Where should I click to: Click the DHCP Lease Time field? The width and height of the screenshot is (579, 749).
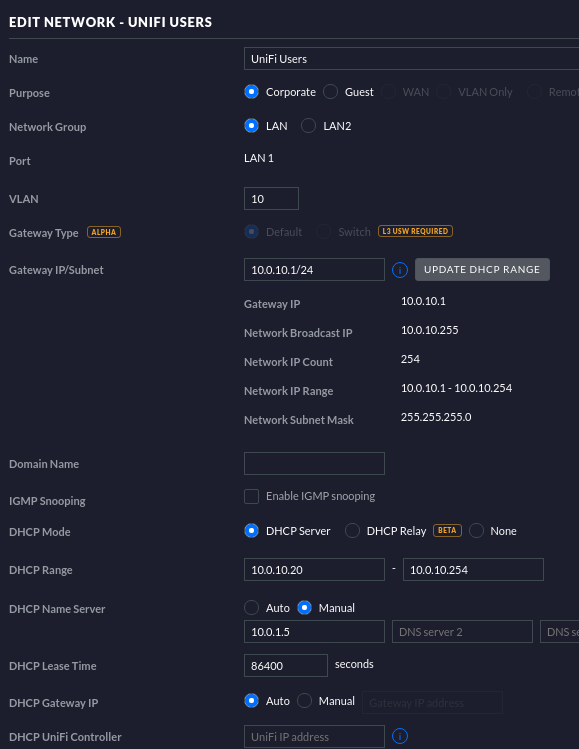click(286, 665)
